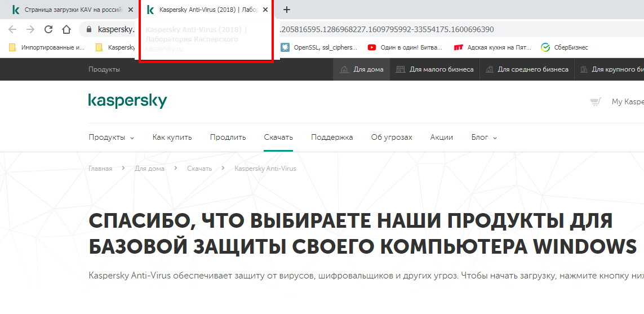This screenshot has height=314, width=644.
Task: Open Об угрозах menu item
Action: pyautogui.click(x=392, y=138)
